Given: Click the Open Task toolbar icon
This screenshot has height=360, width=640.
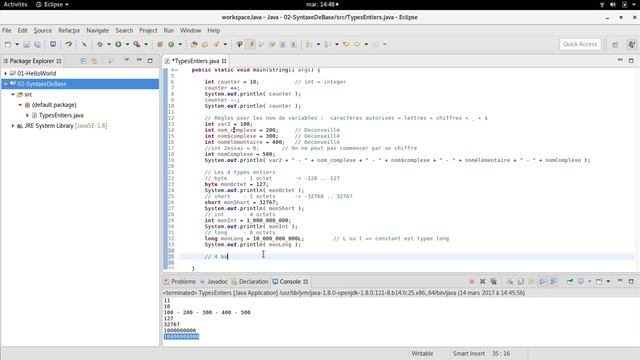Looking at the screenshot, I should [204, 44].
